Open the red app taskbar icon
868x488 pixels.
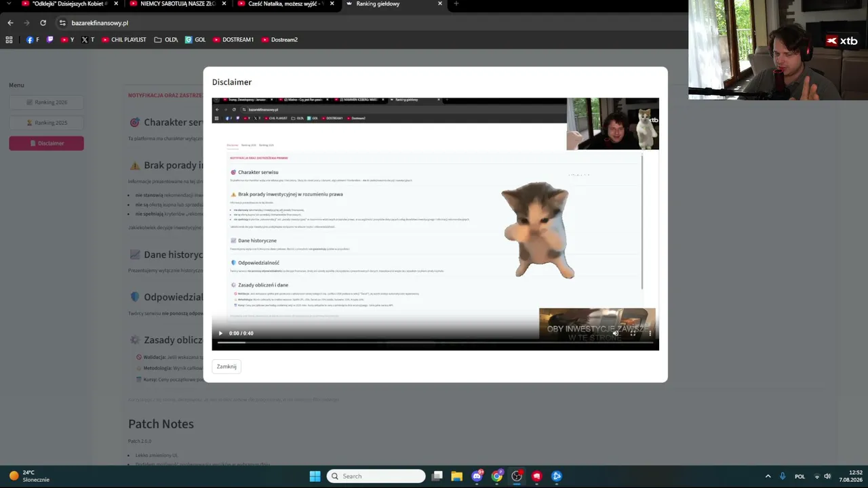(536, 476)
